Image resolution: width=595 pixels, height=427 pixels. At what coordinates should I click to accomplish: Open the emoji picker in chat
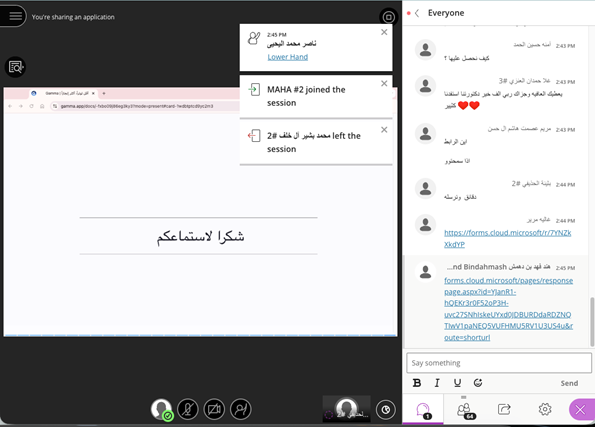[x=478, y=383]
